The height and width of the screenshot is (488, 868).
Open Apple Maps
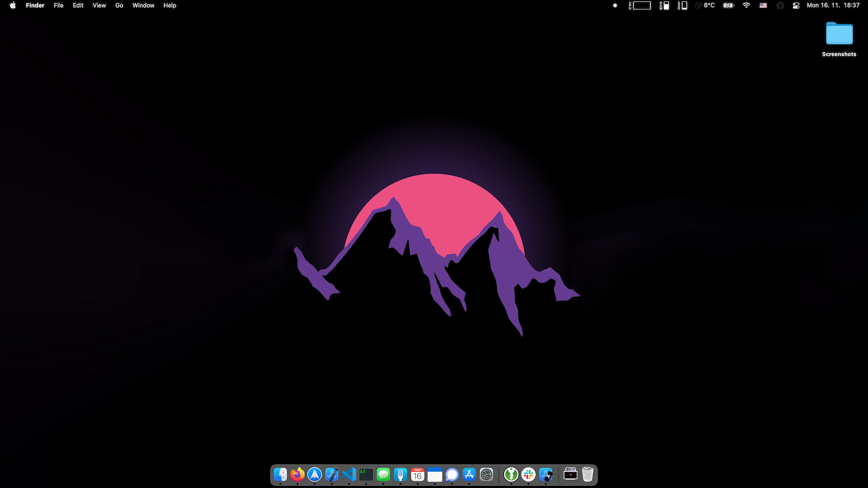coord(315,474)
